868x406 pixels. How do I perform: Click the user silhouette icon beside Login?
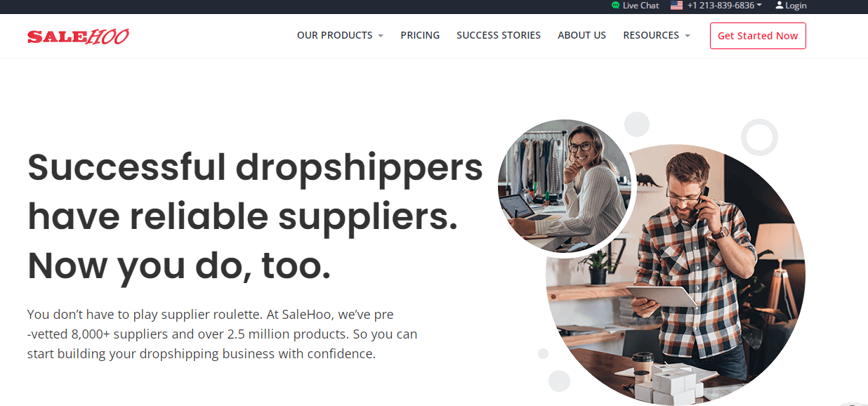pos(779,6)
